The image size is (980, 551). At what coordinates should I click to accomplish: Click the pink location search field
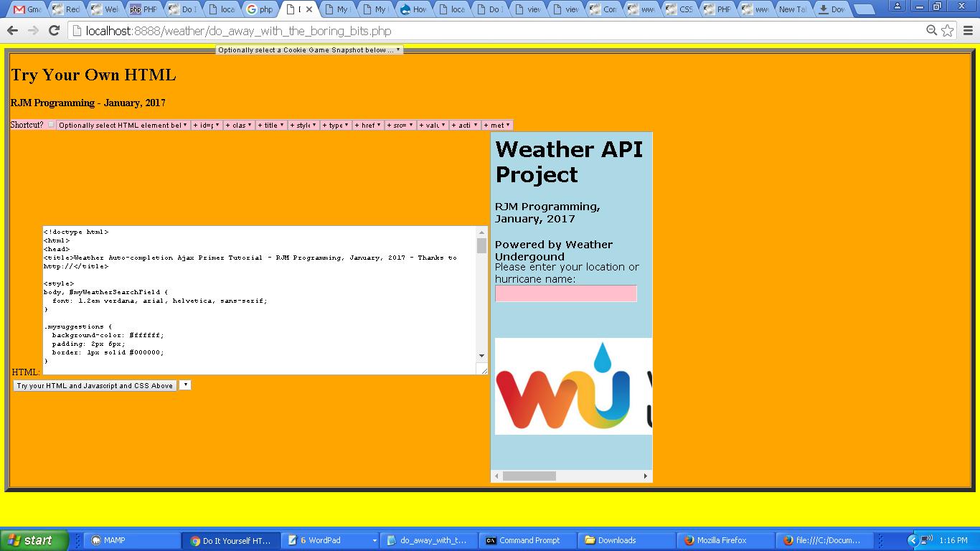[x=566, y=293]
